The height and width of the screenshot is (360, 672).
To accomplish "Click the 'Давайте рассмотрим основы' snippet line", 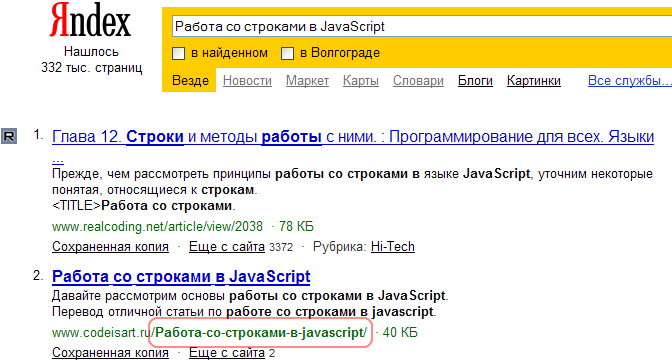I will point(250,296).
